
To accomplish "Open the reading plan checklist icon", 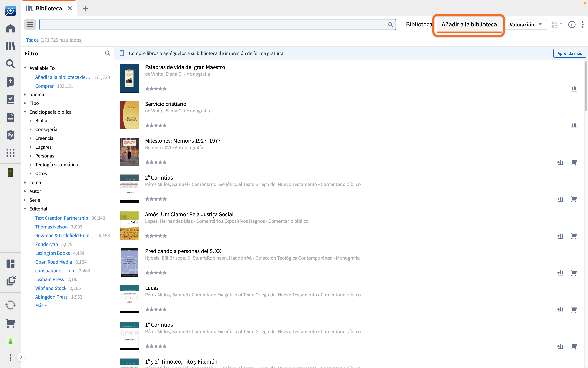I will (x=10, y=100).
